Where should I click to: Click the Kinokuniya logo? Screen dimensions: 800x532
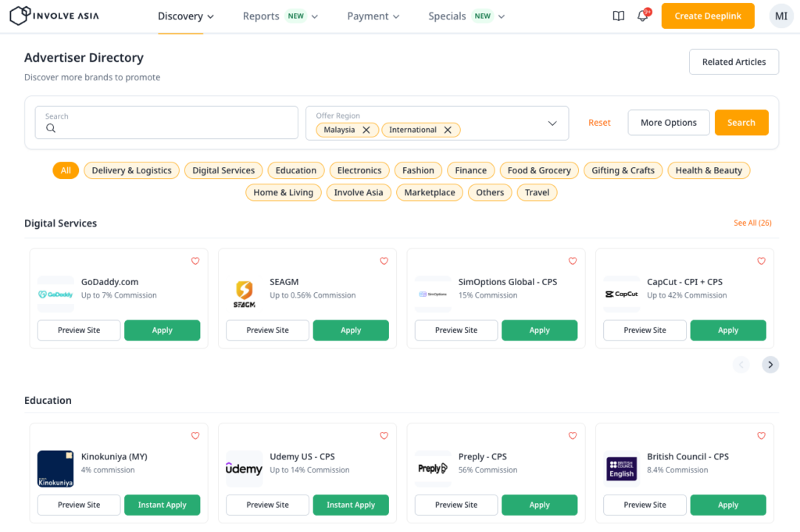55,469
